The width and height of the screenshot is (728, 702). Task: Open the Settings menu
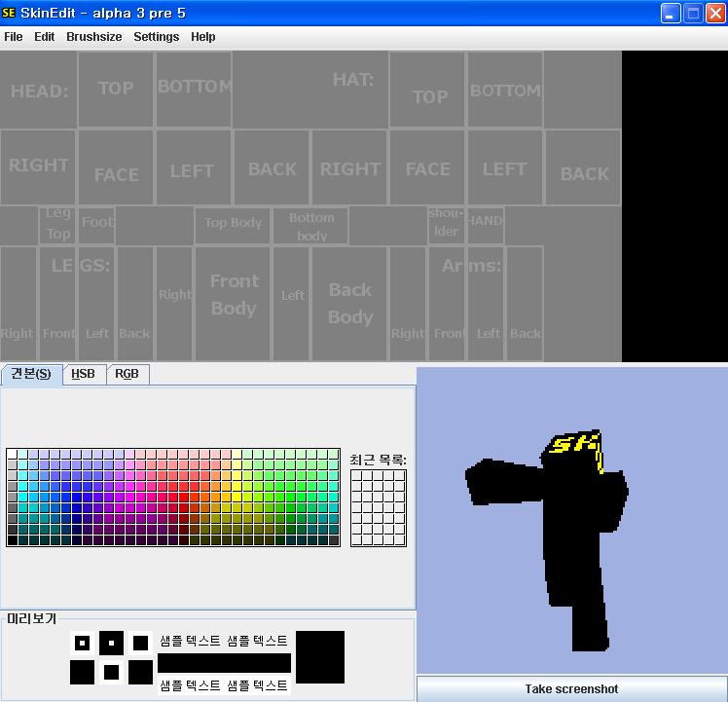click(156, 37)
